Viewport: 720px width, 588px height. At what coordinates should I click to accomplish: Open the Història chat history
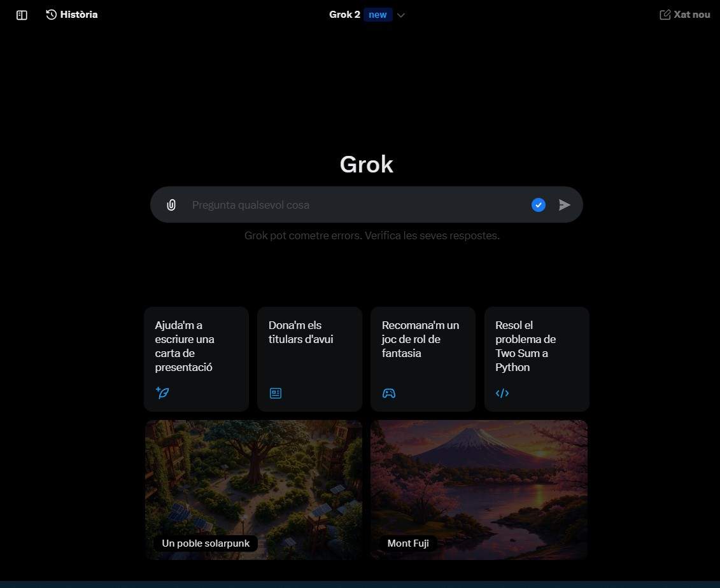coord(72,15)
